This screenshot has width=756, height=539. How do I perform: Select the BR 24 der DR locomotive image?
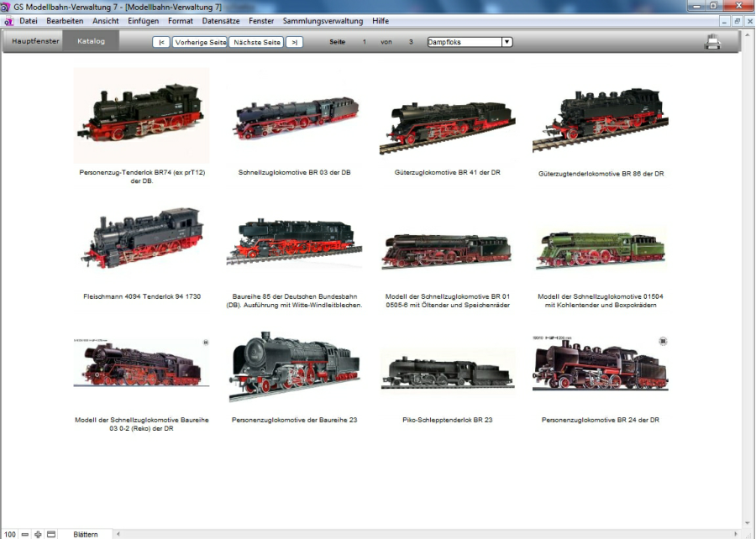coord(601,363)
